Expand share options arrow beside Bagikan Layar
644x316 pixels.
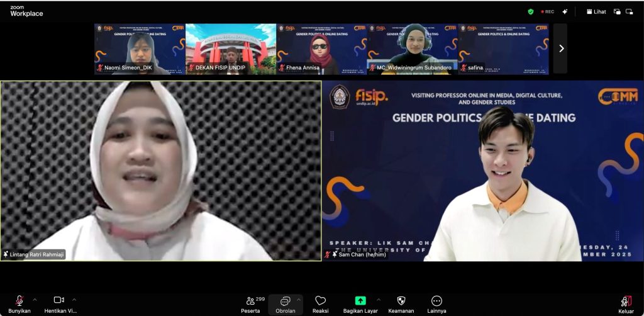[378, 300]
